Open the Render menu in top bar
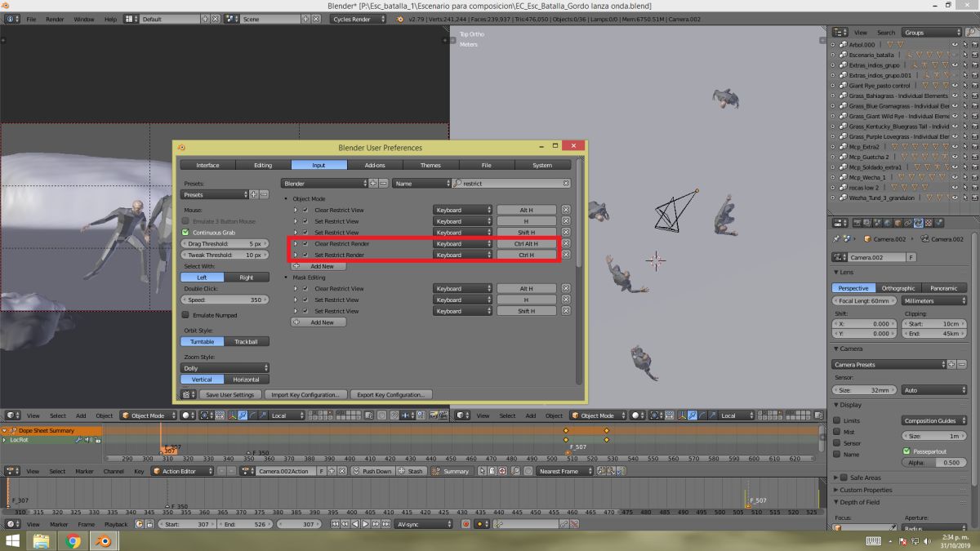Viewport: 980px width, 551px height. click(x=55, y=19)
